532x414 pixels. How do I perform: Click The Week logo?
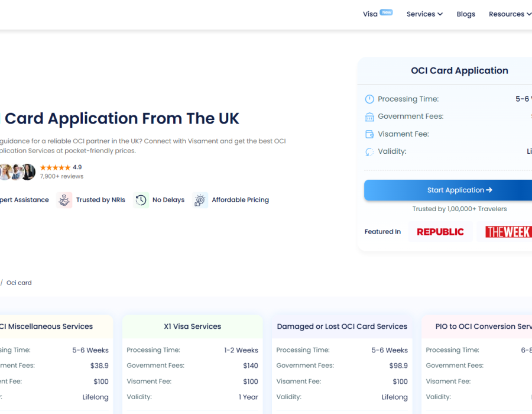click(507, 232)
